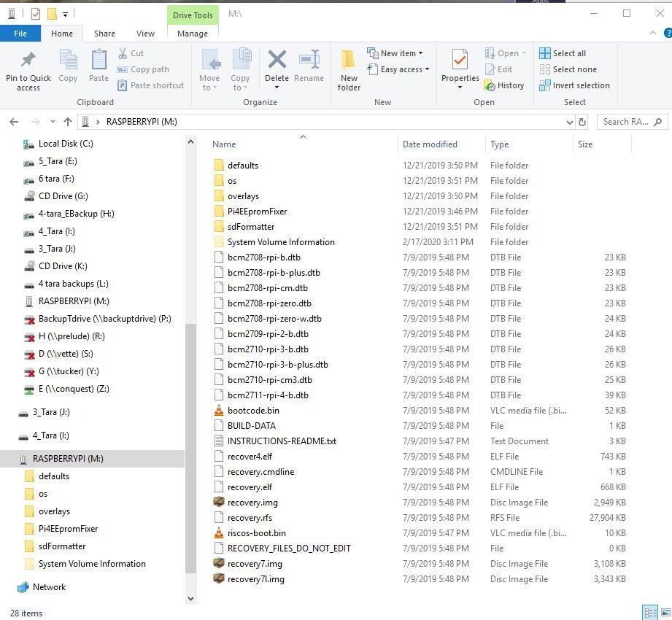Viewport: 672px width, 620px height.
Task: Open Customize Quick Access Toolbar dropdown
Action: (65, 15)
